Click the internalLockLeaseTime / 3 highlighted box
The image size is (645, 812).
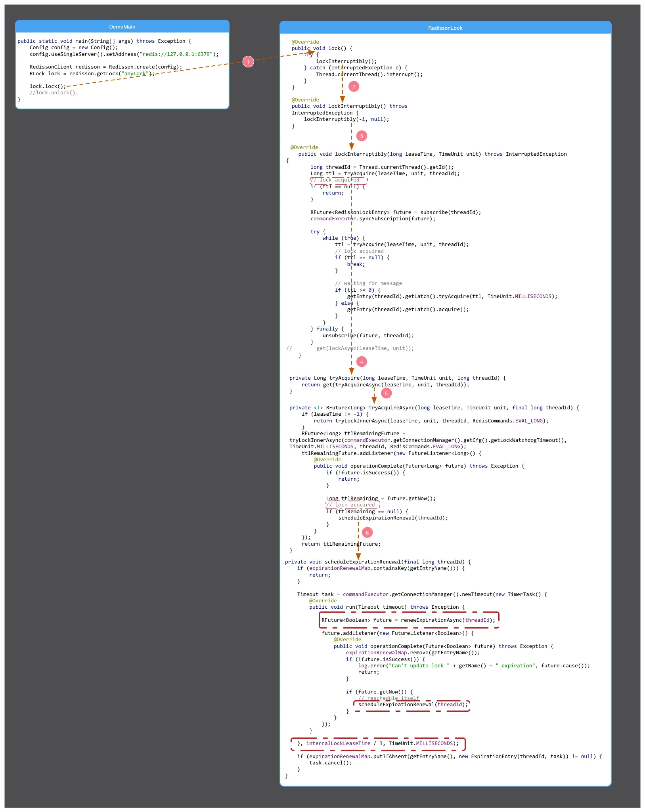click(x=378, y=744)
